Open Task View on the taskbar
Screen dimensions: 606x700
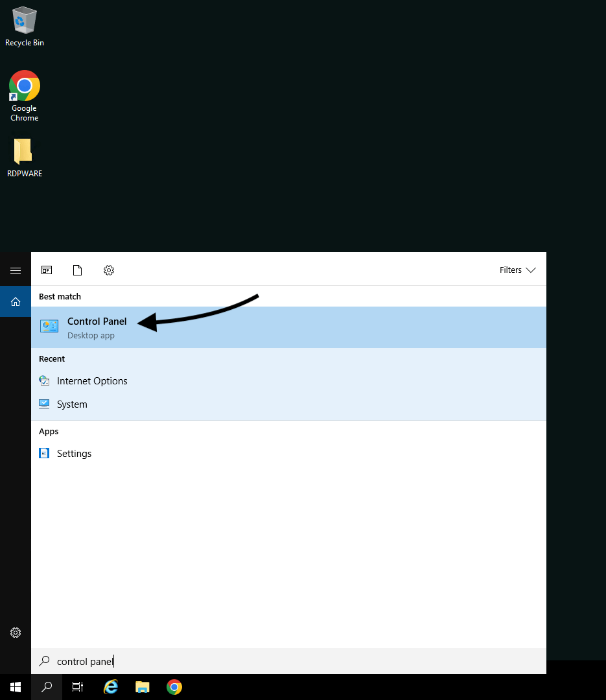[x=78, y=687]
